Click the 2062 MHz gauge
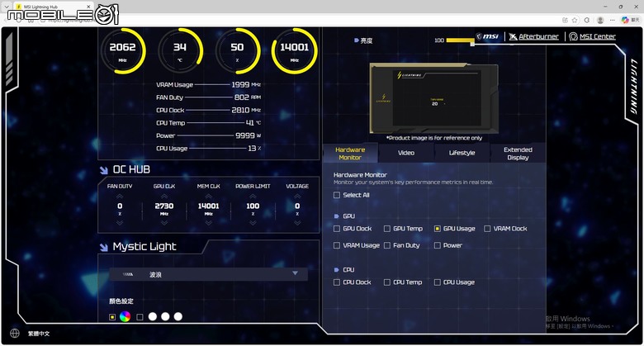 click(122, 50)
